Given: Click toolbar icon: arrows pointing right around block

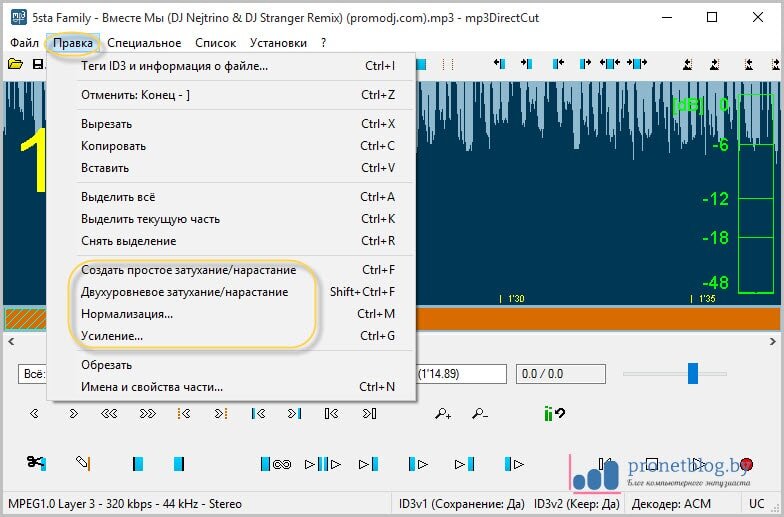Looking at the screenshot, I should [636, 64].
